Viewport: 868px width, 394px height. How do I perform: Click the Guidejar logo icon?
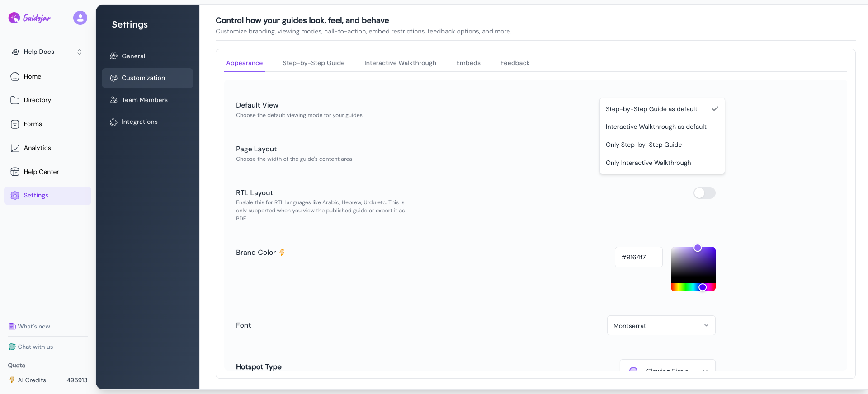tap(14, 18)
